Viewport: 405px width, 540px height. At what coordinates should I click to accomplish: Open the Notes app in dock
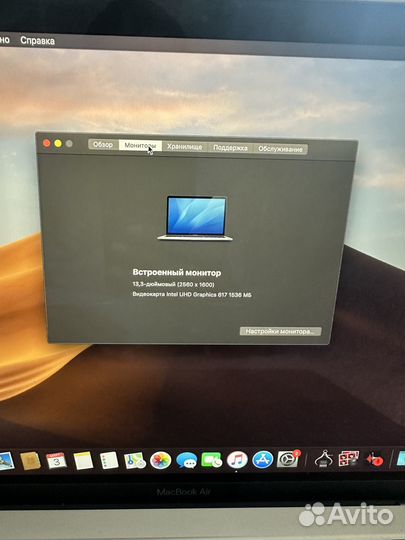pos(83,461)
